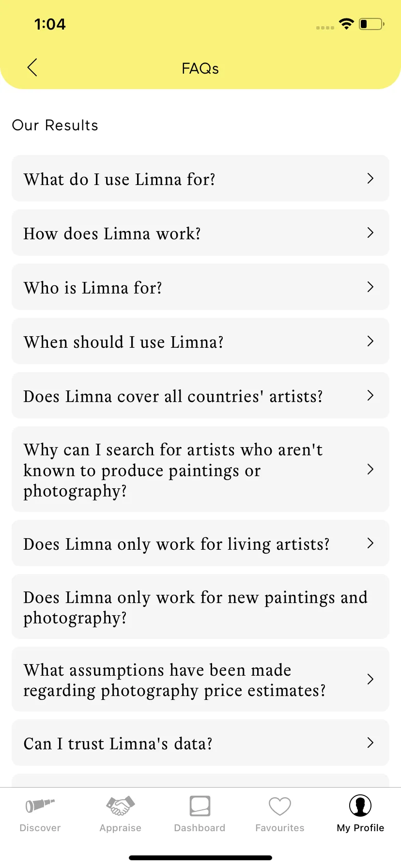The height and width of the screenshot is (868, 401).
Task: Switch to the Discover tab label
Action: point(40,828)
